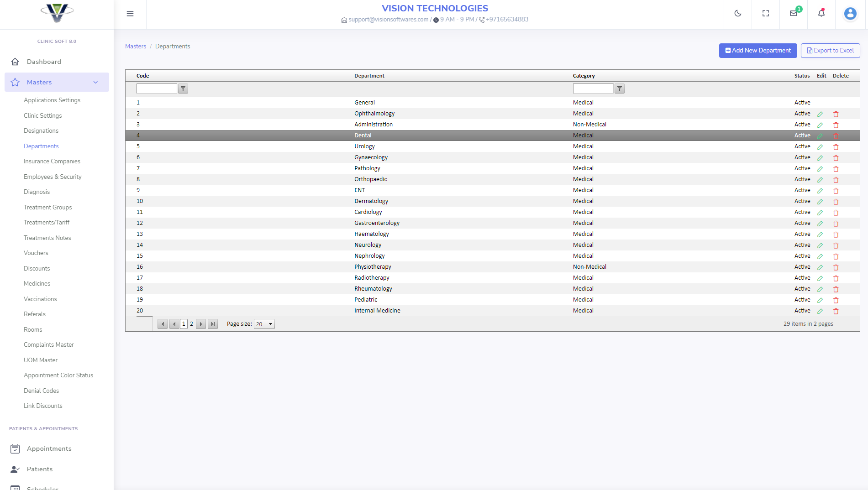Viewport: 868px width, 490px height.
Task: Open Departments in the sidebar
Action: 41,146
